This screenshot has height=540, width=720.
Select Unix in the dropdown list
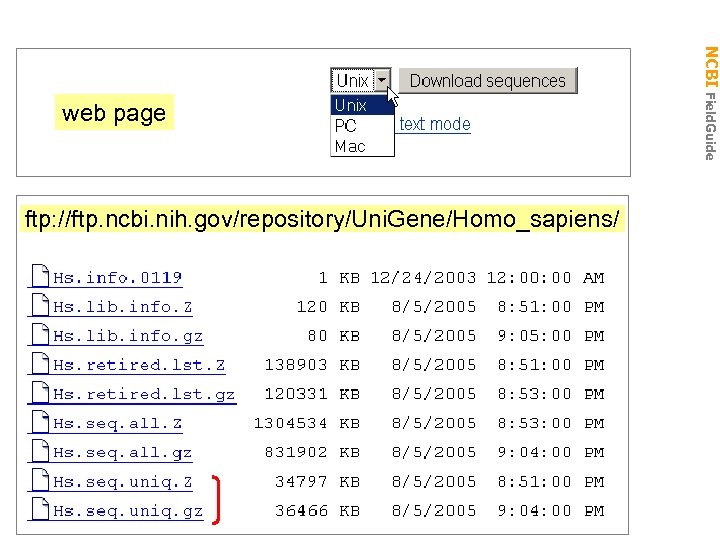click(362, 105)
